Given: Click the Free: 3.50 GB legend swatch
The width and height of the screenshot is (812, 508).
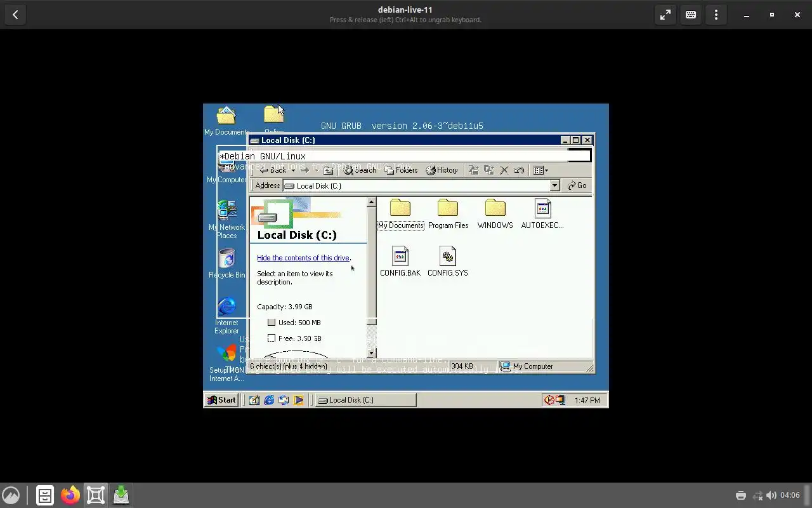Looking at the screenshot, I should [272, 338].
